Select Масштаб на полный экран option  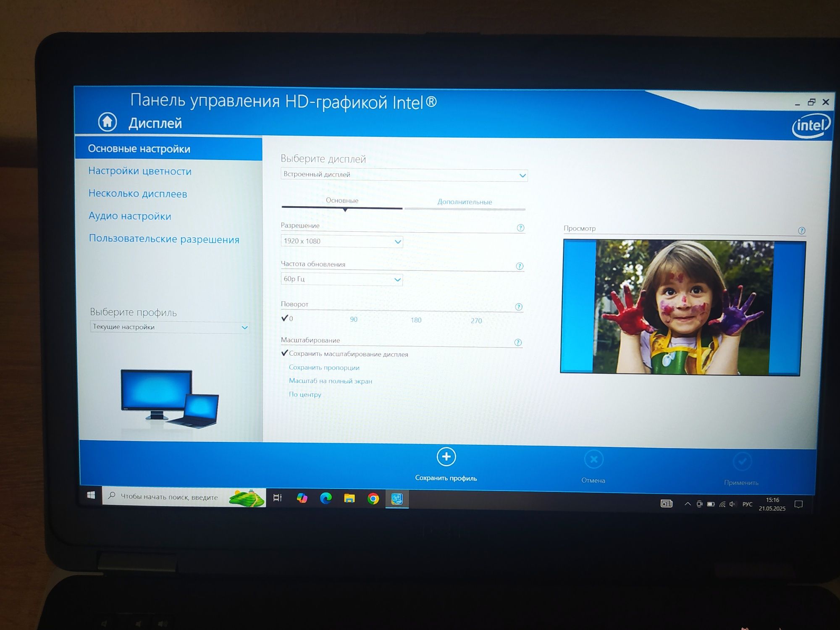pos(331,381)
